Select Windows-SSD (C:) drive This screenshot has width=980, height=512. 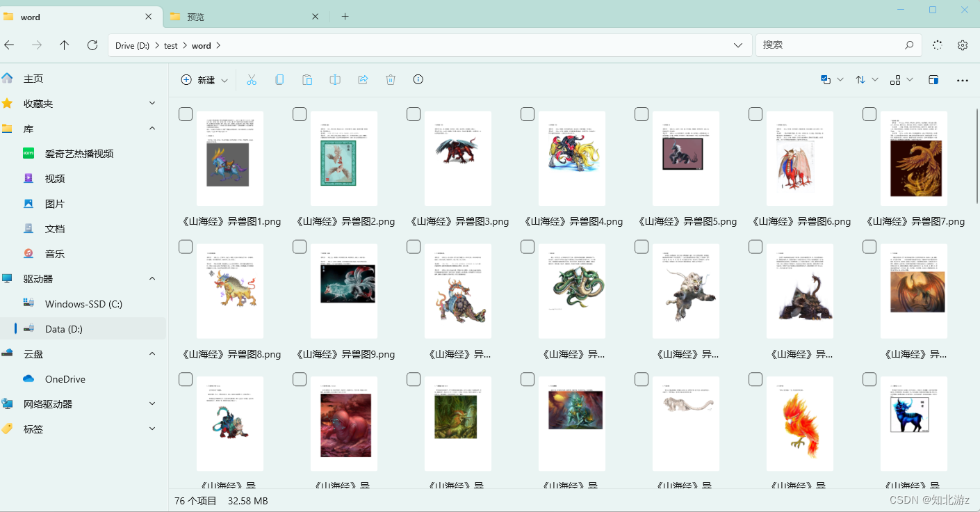pyautogui.click(x=83, y=304)
